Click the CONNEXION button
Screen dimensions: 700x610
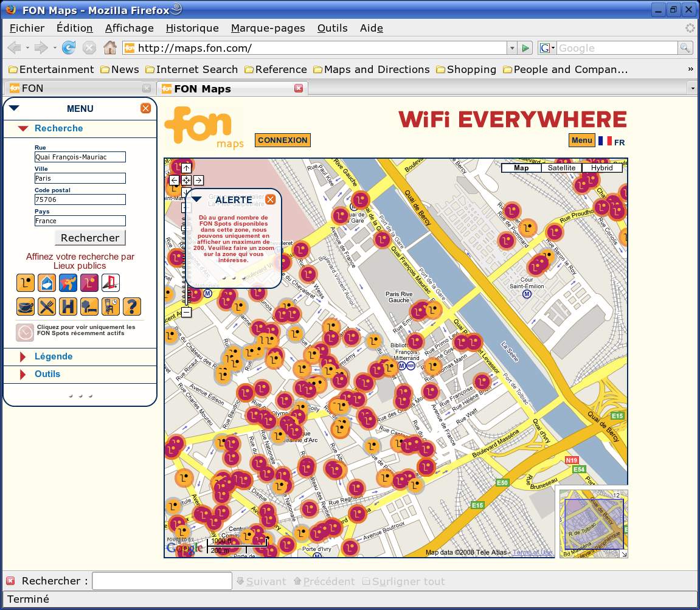[282, 140]
